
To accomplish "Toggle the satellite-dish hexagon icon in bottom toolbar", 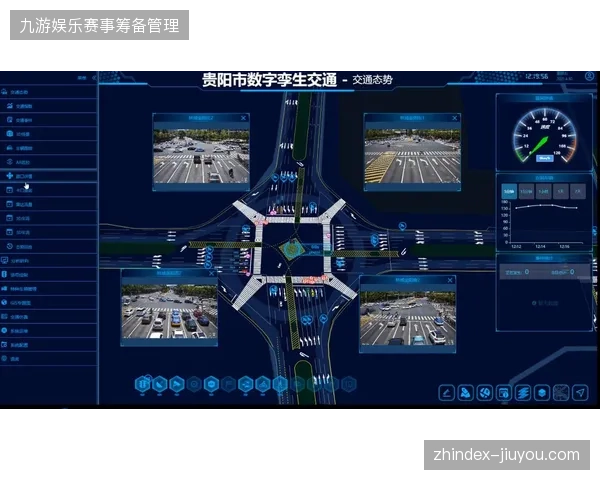I will 160,384.
